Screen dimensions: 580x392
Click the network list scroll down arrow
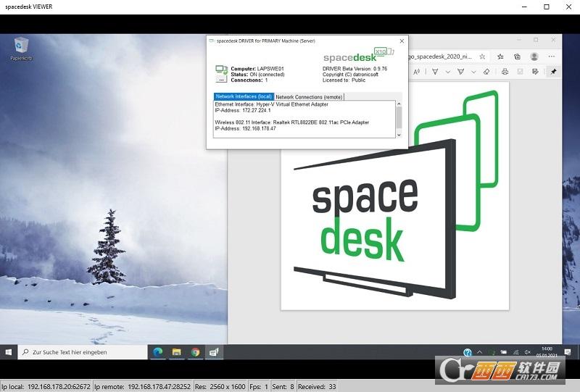point(399,135)
